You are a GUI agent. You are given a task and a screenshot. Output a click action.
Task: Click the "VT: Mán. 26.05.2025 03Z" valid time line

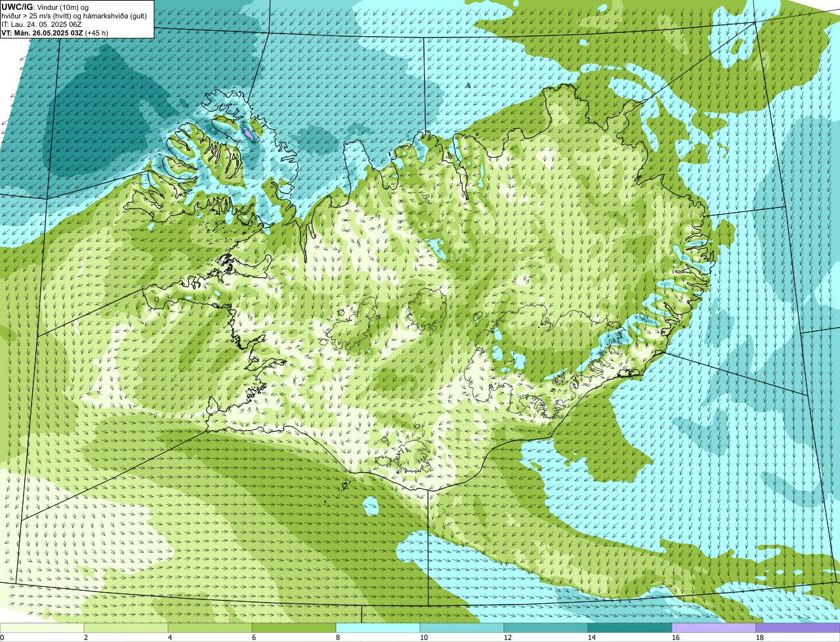[55, 32]
